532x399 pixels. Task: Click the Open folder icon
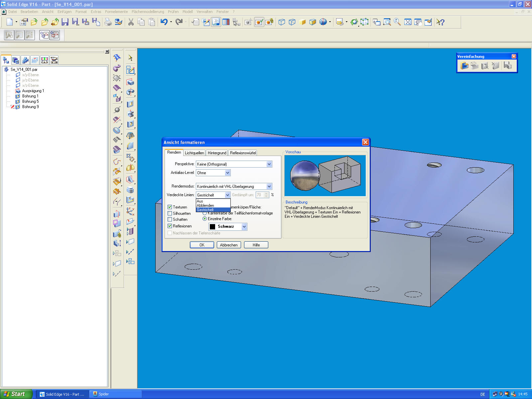[x=34, y=22]
